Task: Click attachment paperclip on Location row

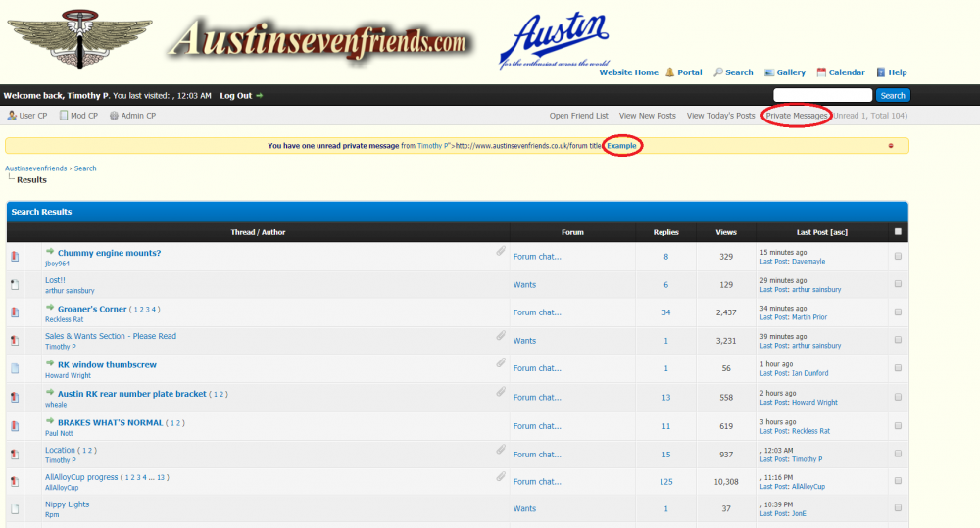Action: (x=501, y=449)
